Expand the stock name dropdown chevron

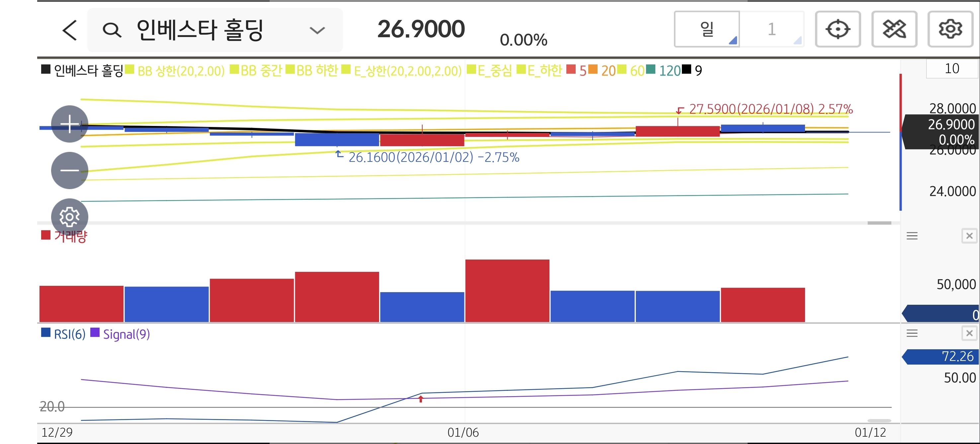(x=317, y=30)
